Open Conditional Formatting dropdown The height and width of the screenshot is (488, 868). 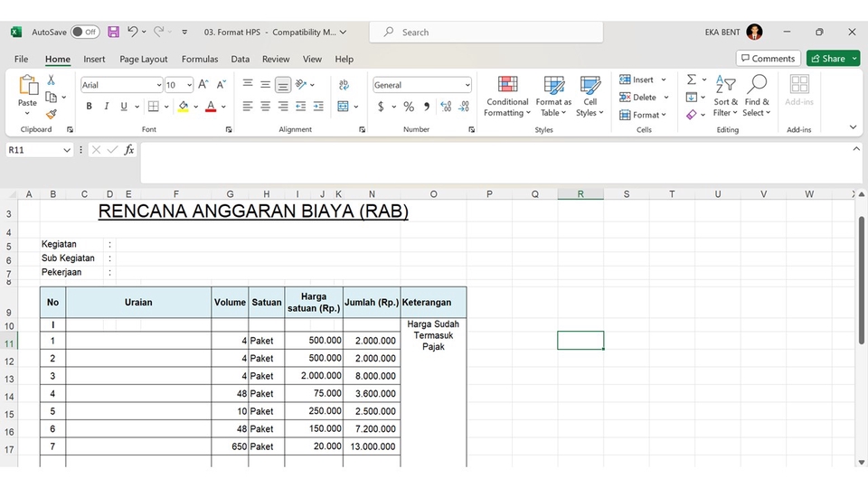pyautogui.click(x=506, y=97)
